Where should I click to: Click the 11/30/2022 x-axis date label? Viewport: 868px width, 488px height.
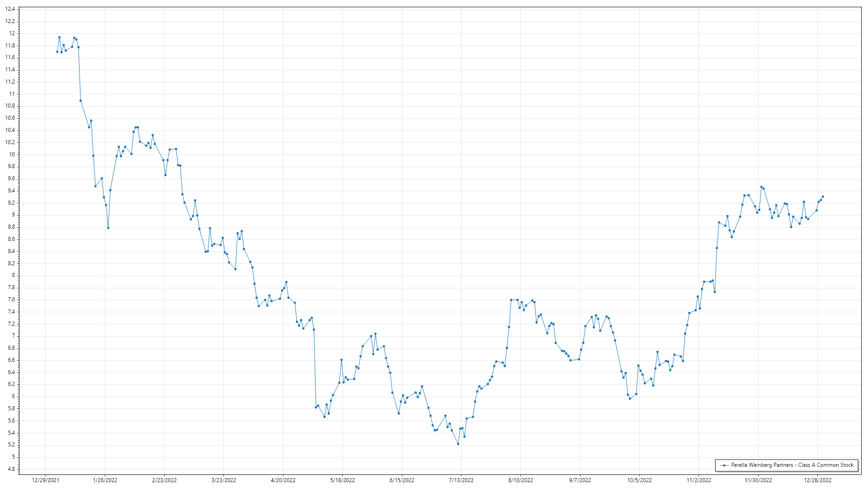[x=758, y=480]
